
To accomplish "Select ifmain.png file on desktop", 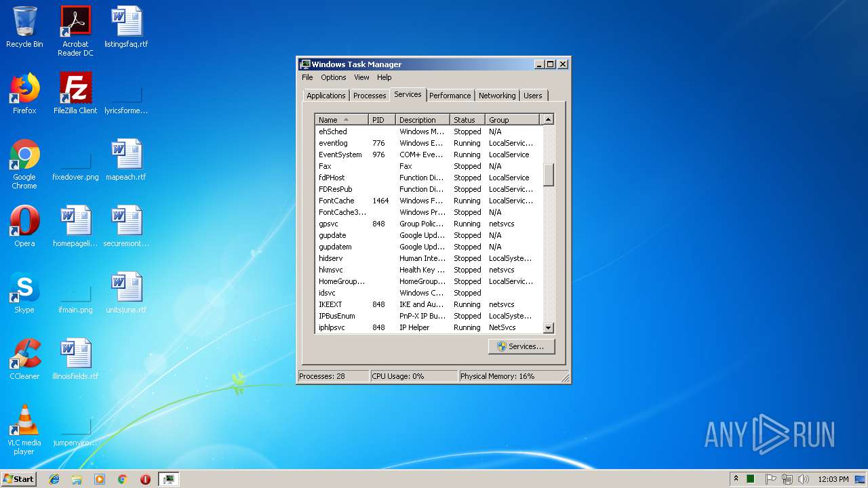I will click(75, 293).
